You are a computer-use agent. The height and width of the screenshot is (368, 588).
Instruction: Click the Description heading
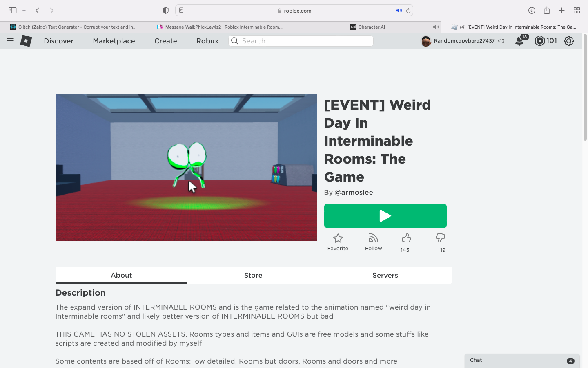click(x=80, y=293)
